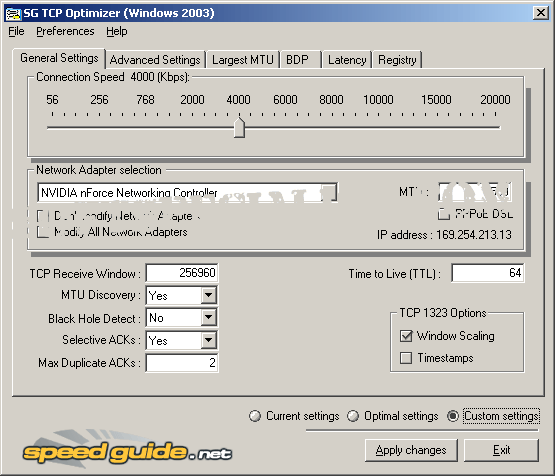Select the Current settings radio button
The height and width of the screenshot is (476, 555).
tap(255, 416)
